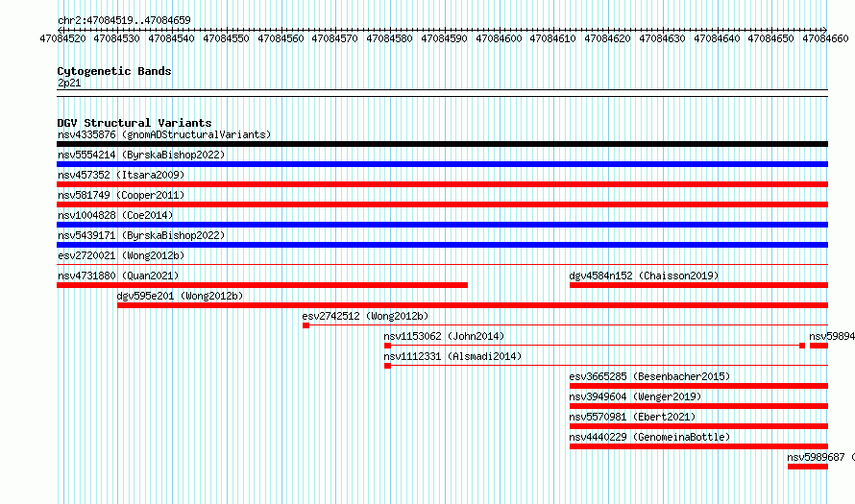The image size is (855, 504).
Task: Click the Cytogenetic Bands track title
Action: click(x=114, y=71)
